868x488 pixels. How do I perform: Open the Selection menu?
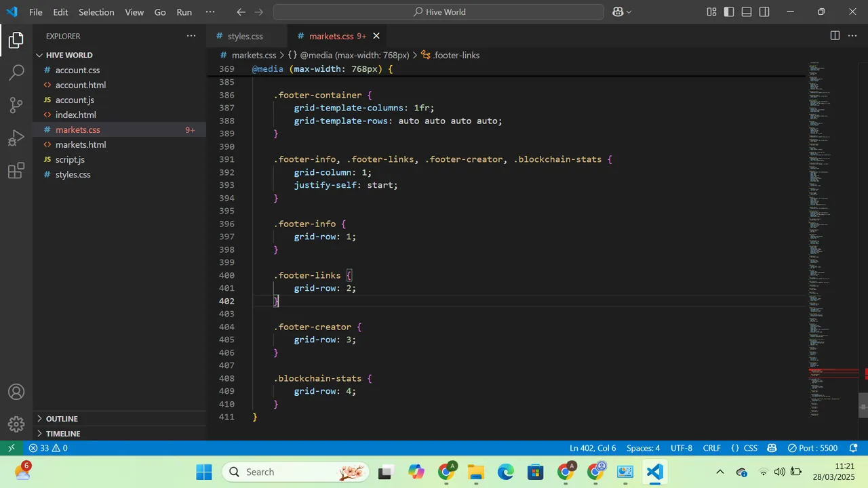pos(96,12)
